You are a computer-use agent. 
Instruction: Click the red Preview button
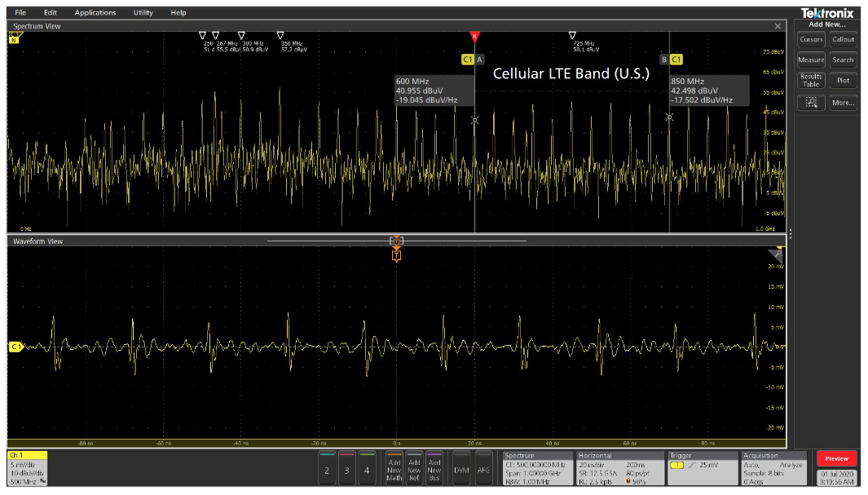point(836,458)
